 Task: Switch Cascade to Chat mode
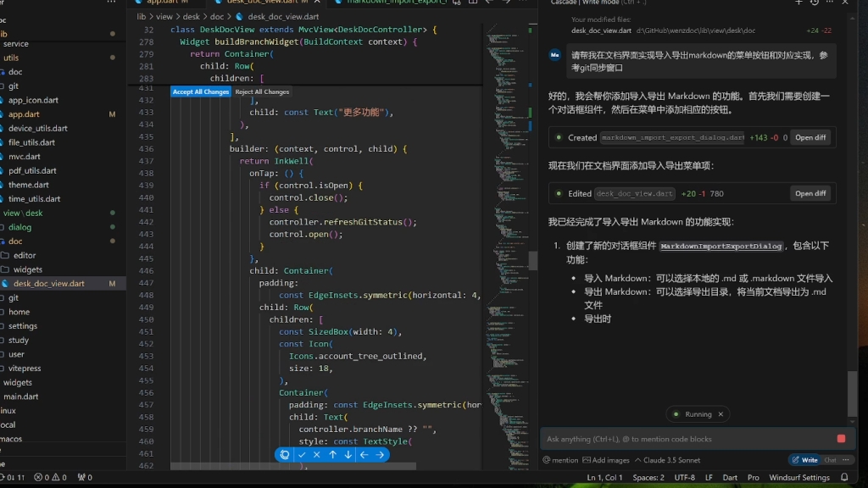[831, 460]
